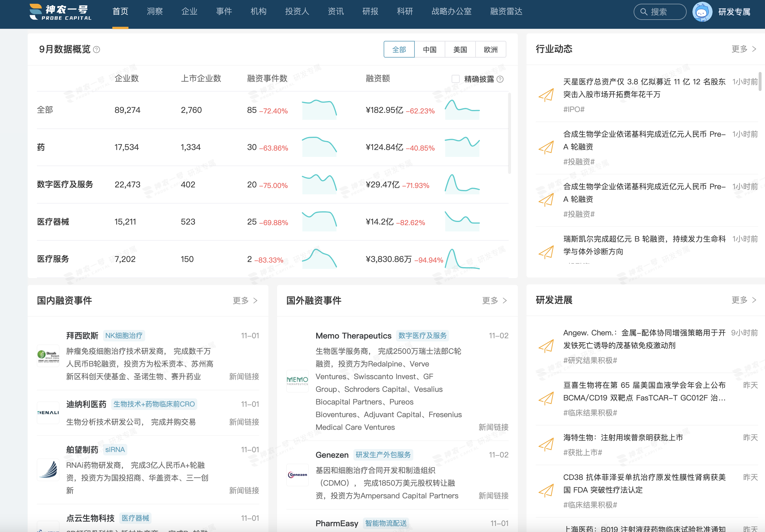
Task: Open the 事件 menu
Action: [x=224, y=12]
